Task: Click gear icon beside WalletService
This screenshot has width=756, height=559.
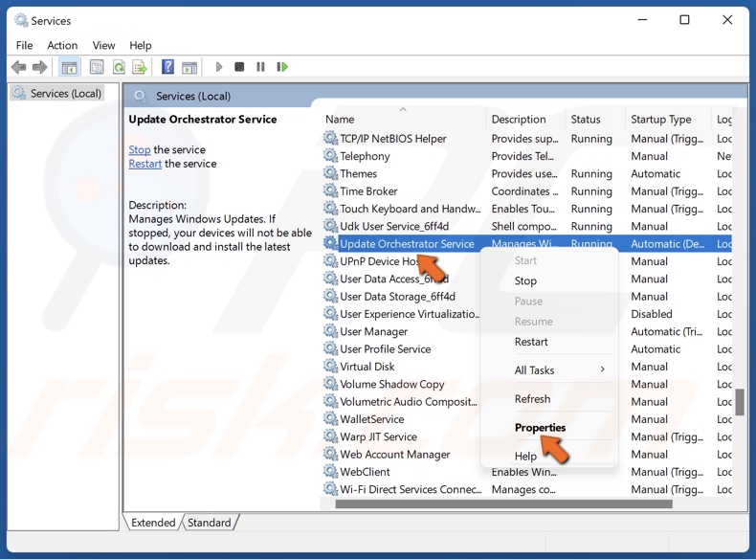Action: click(x=330, y=418)
